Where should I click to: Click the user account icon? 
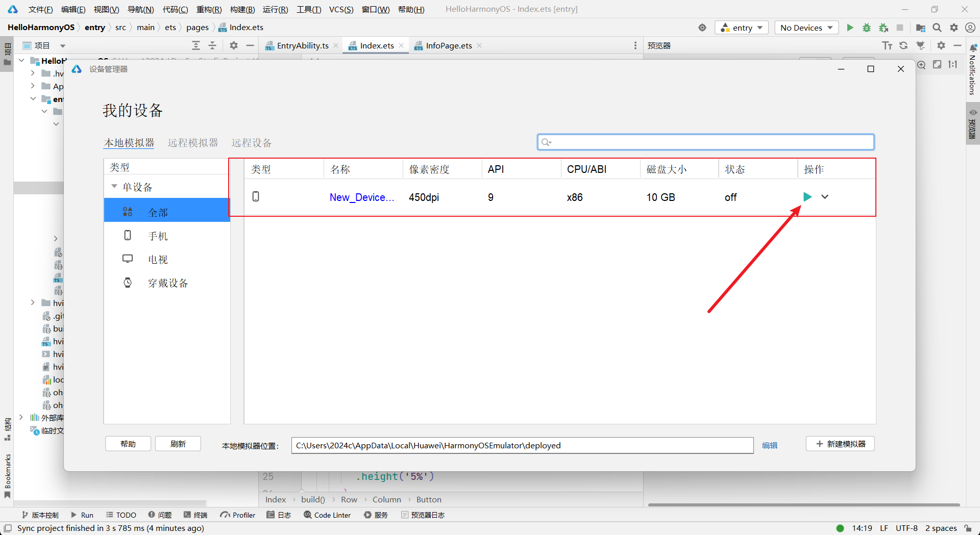click(x=970, y=28)
